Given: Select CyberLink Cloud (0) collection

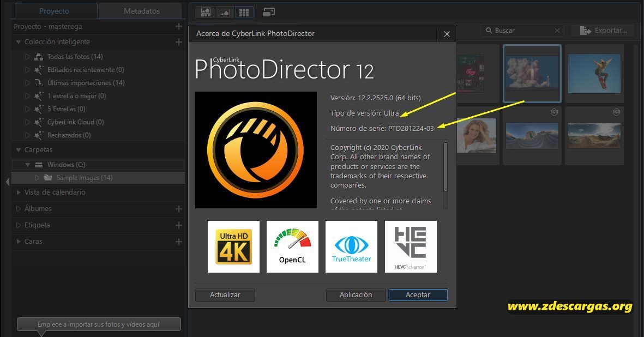Looking at the screenshot, I should click(x=76, y=122).
